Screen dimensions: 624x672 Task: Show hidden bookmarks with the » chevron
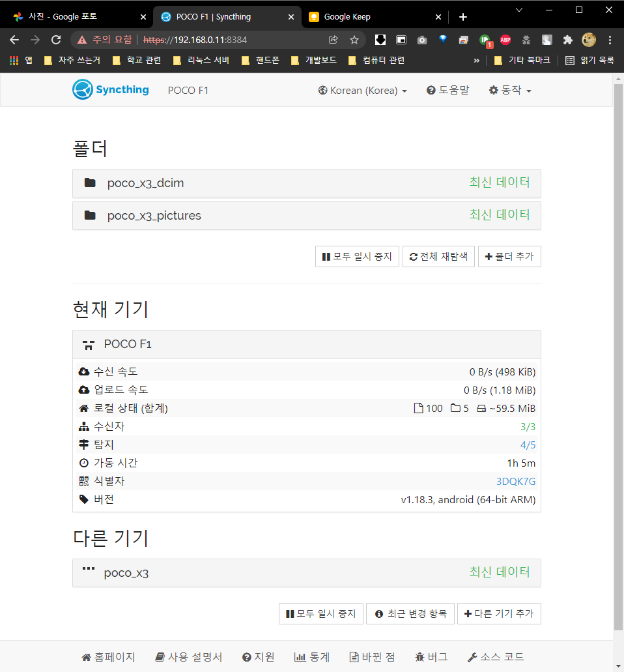[476, 61]
